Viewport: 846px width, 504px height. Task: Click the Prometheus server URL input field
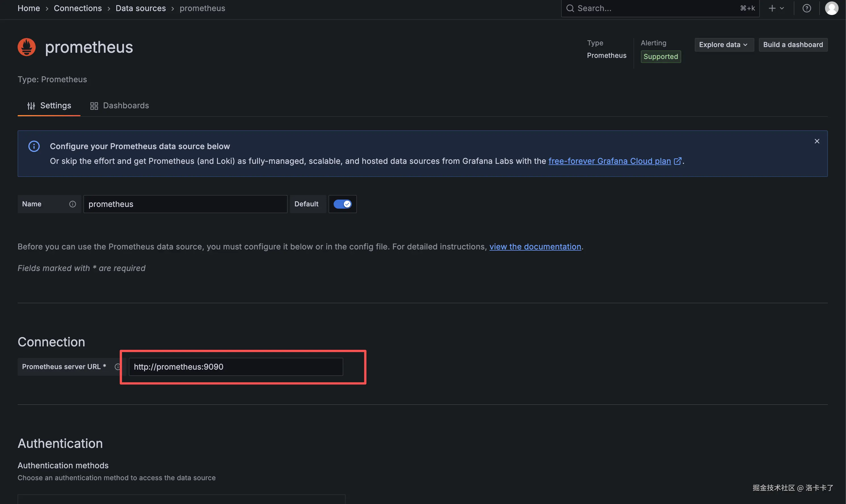[x=235, y=367]
